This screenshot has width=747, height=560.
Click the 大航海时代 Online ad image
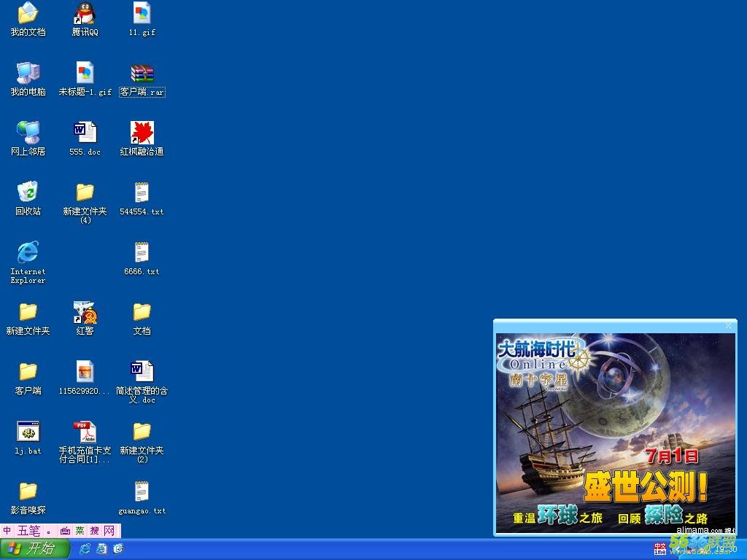point(616,433)
